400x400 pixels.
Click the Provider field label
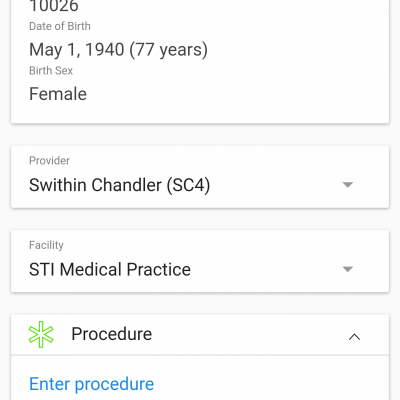point(49,161)
